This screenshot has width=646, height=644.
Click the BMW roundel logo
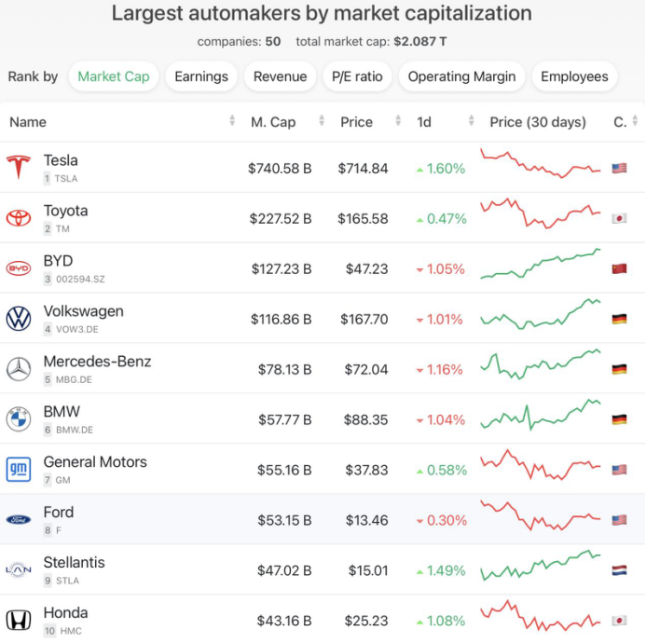19,419
